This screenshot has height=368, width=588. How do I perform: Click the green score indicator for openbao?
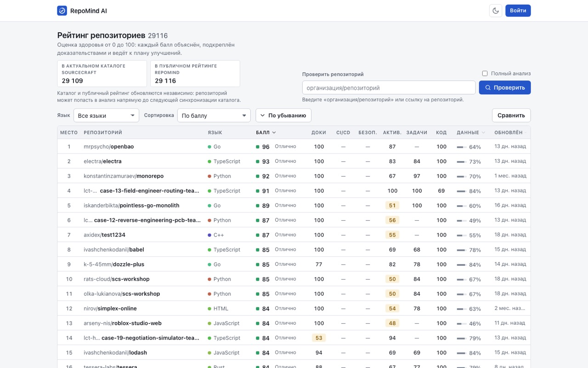click(258, 147)
